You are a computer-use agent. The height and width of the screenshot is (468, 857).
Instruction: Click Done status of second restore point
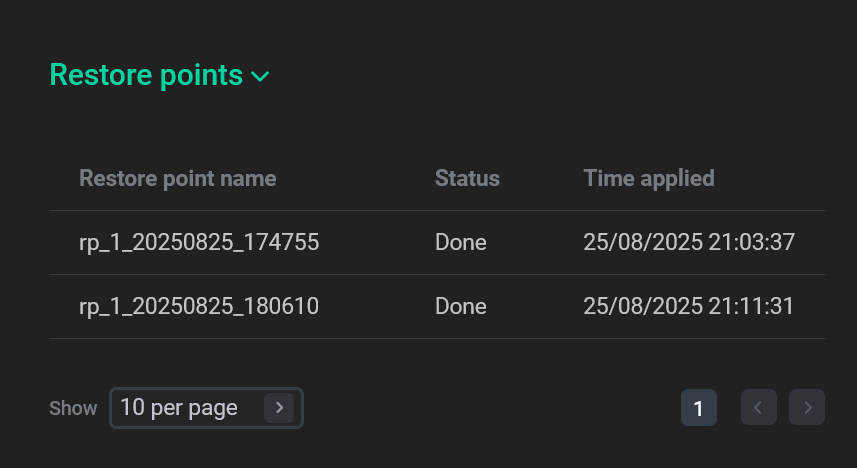click(x=461, y=306)
